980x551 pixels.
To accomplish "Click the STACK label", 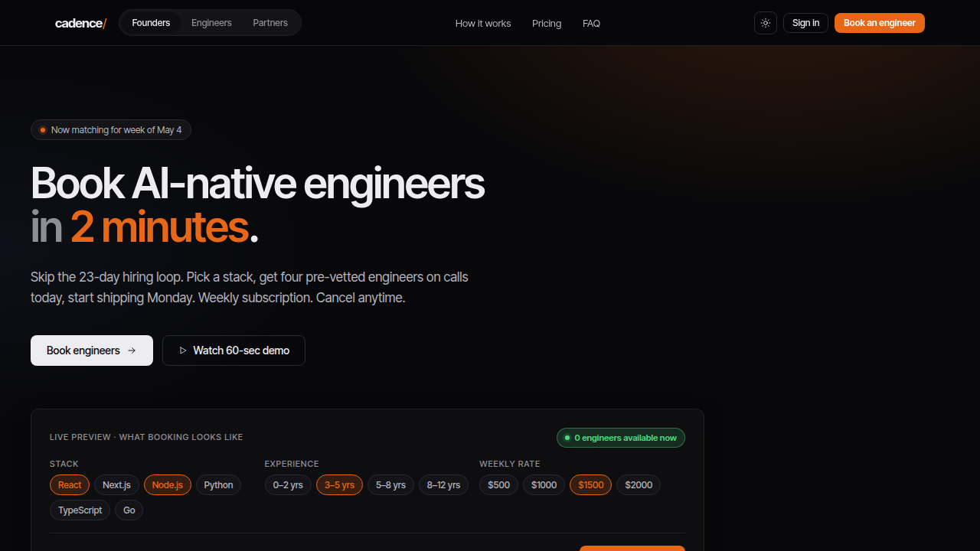I will (64, 464).
